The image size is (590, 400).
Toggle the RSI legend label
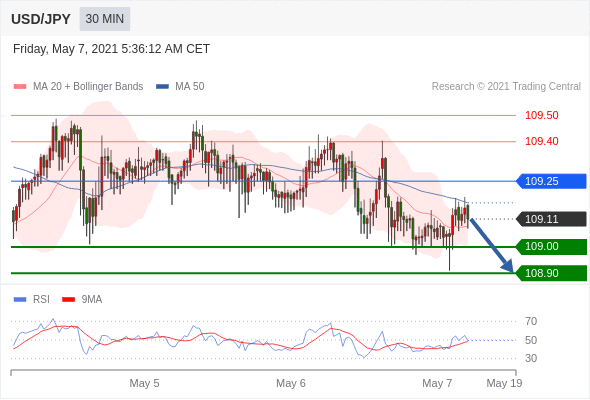pyautogui.click(x=41, y=300)
